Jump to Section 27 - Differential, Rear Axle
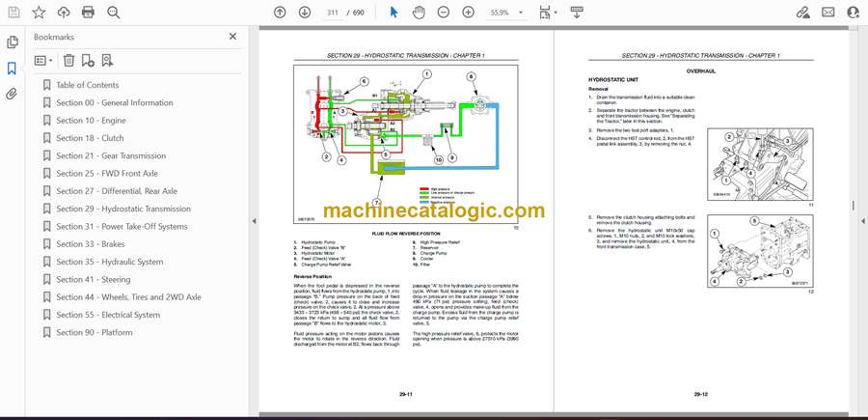 click(117, 191)
